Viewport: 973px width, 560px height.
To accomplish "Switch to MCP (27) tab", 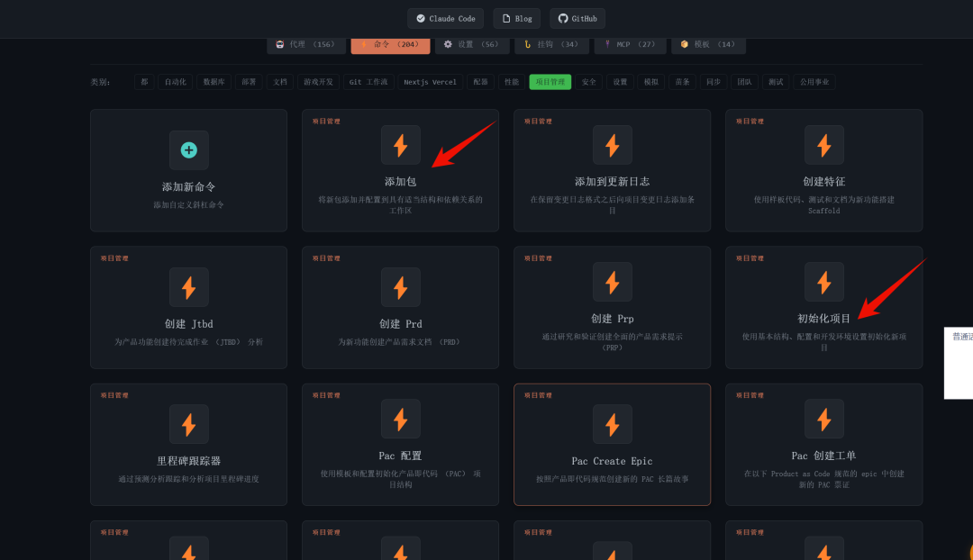I will (x=630, y=45).
